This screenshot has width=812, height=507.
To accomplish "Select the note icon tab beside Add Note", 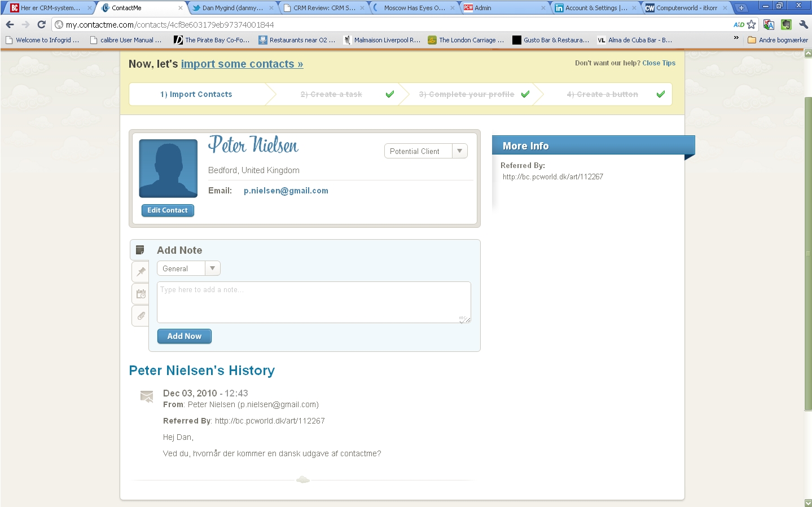I will [x=140, y=250].
